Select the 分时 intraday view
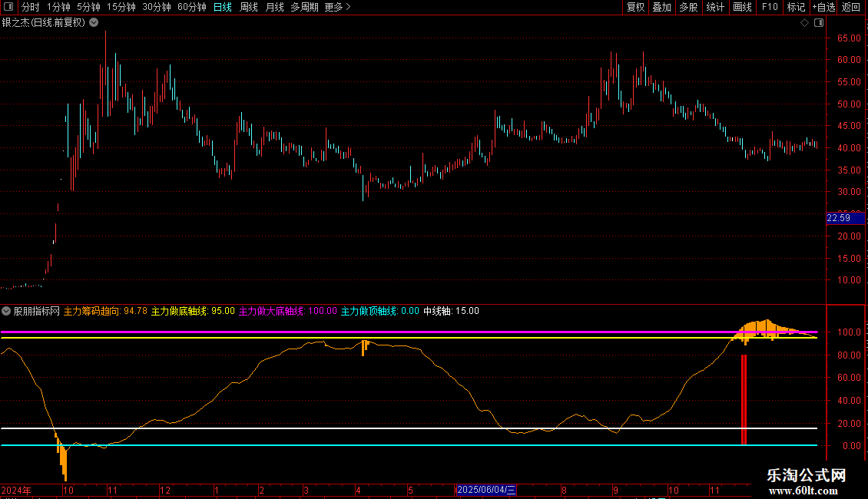The image size is (868, 499). [x=30, y=7]
